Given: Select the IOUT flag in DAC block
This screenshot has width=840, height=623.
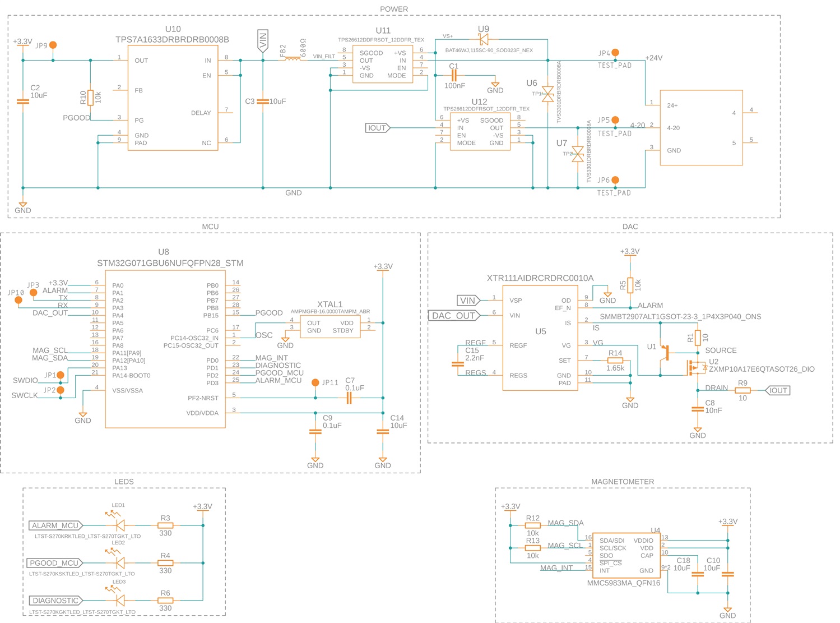Looking at the screenshot, I should [777, 390].
